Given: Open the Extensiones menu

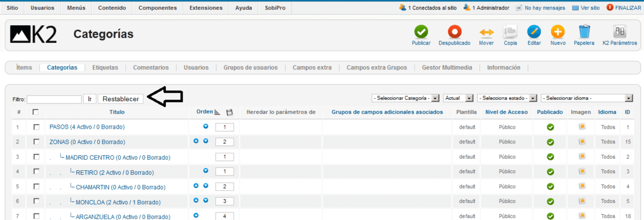Looking at the screenshot, I should pyautogui.click(x=206, y=8).
